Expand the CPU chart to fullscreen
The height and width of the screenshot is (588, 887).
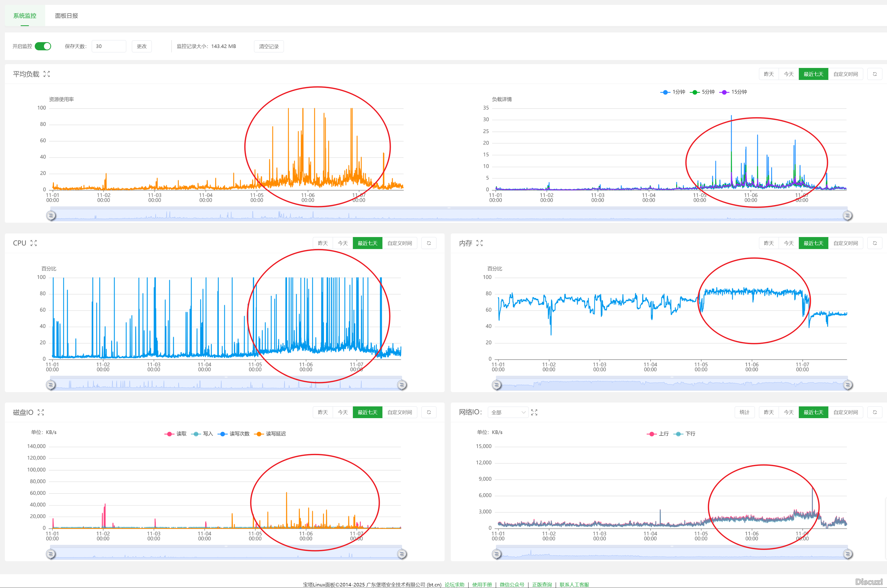[34, 243]
